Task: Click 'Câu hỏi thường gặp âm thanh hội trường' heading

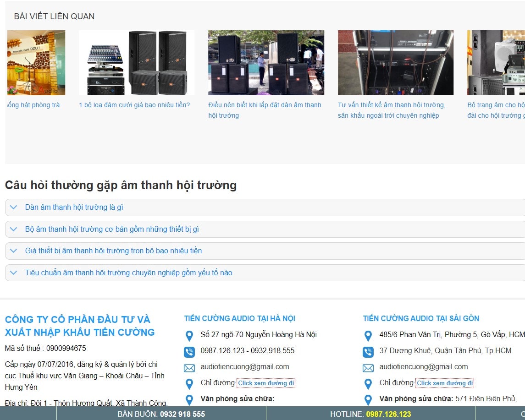Action: pyautogui.click(x=121, y=185)
